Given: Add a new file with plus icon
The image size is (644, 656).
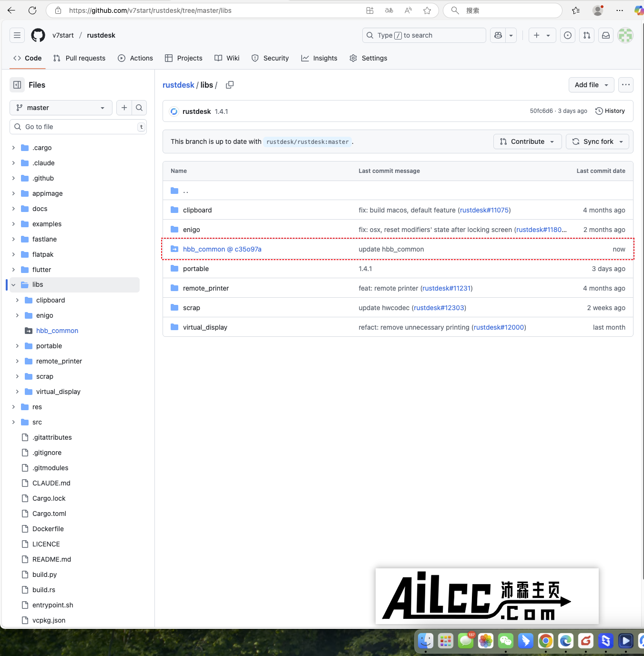Looking at the screenshot, I should click(x=124, y=108).
